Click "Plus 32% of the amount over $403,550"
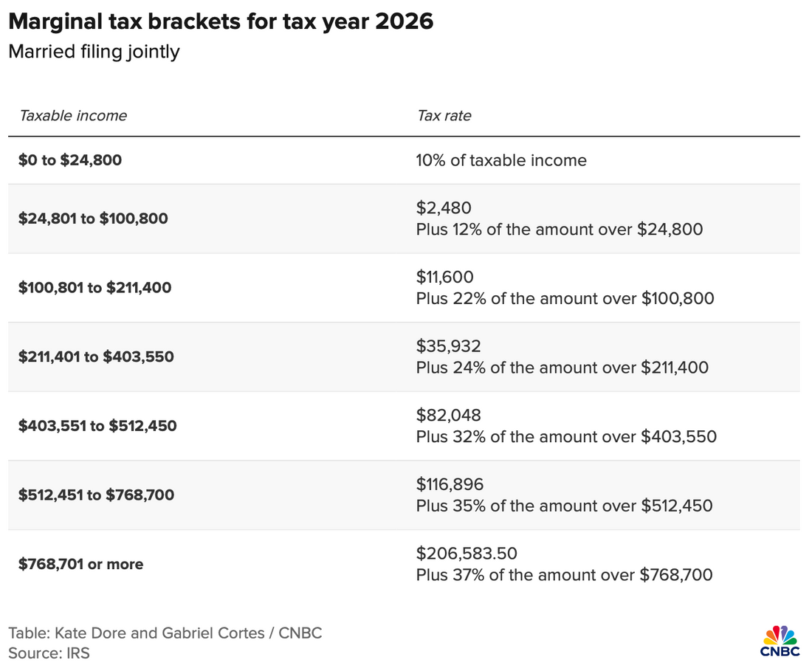 pos(566,436)
